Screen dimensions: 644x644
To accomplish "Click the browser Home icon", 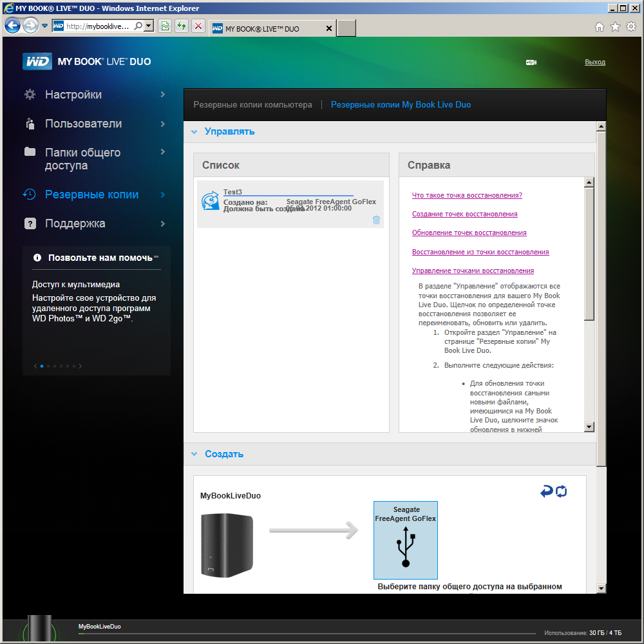I will tap(599, 27).
